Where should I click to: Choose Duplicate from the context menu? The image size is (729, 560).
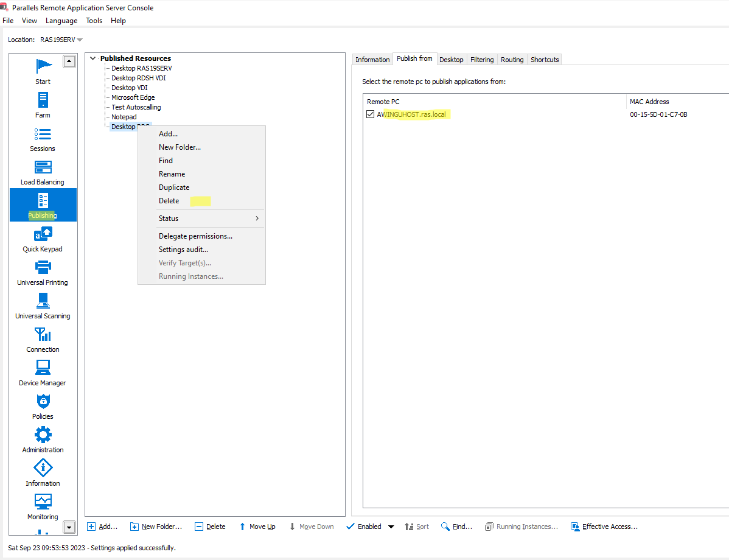[202, 187]
